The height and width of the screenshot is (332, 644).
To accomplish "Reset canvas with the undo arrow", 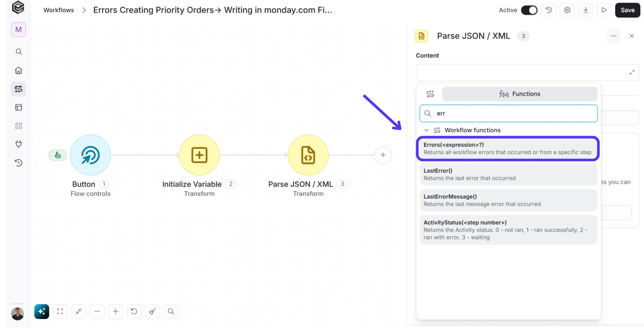I will point(134,311).
